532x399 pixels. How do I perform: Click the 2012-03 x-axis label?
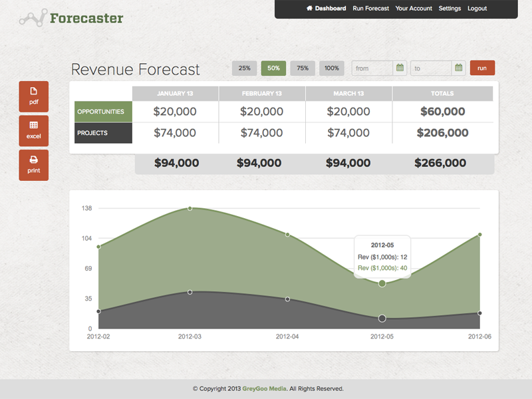pos(190,336)
